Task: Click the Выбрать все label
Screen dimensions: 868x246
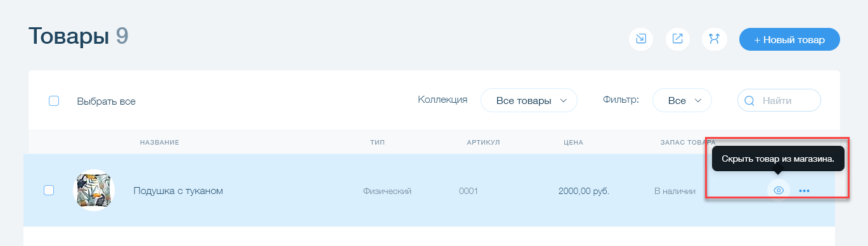Action: (x=107, y=101)
